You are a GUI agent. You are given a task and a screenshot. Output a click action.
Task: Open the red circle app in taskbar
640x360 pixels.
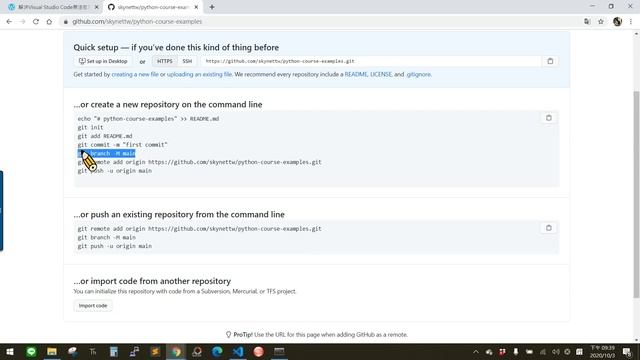pos(258,351)
